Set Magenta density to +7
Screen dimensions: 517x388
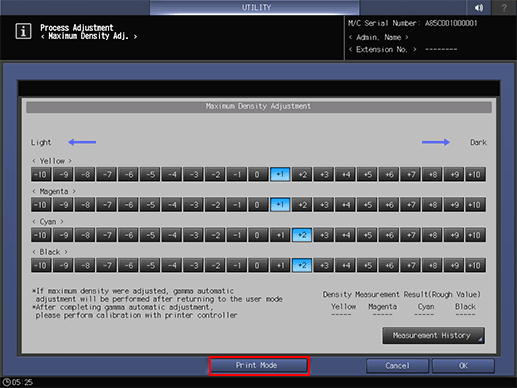click(x=410, y=205)
